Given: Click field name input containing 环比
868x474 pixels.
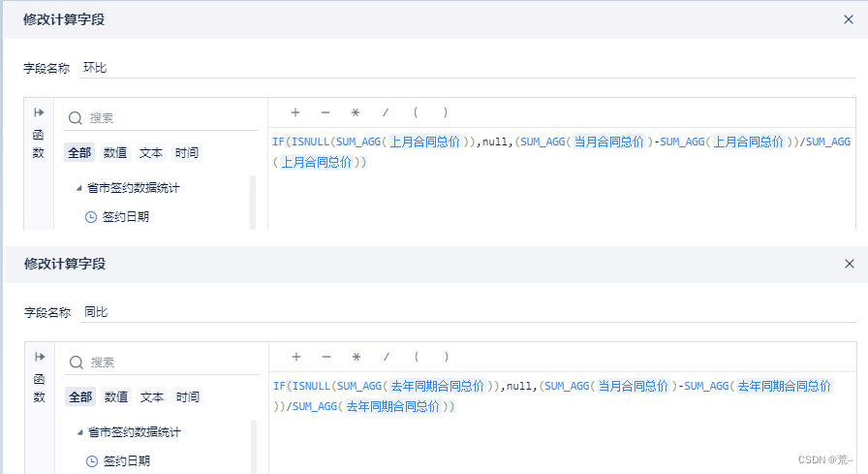Looking at the screenshot, I should (x=468, y=68).
